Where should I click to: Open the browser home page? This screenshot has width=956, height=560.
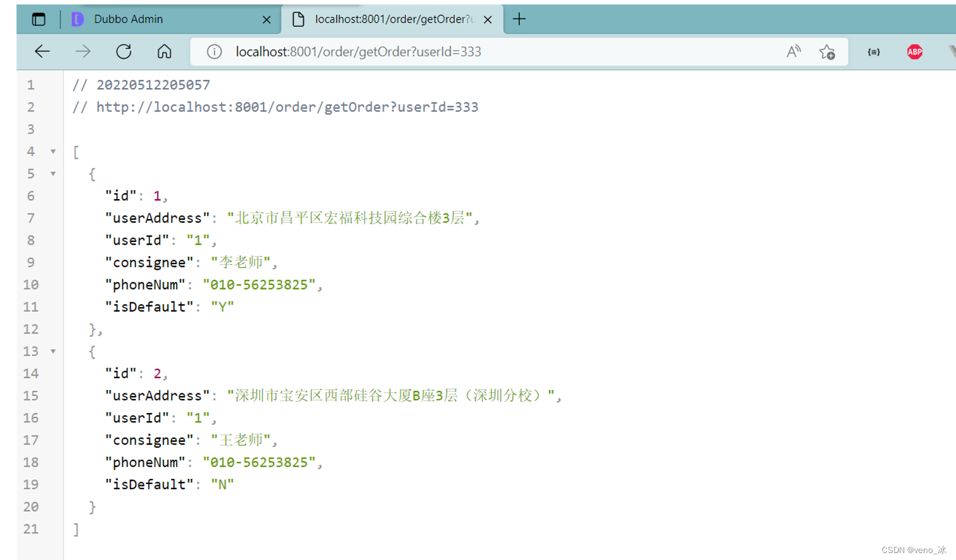coord(164,52)
